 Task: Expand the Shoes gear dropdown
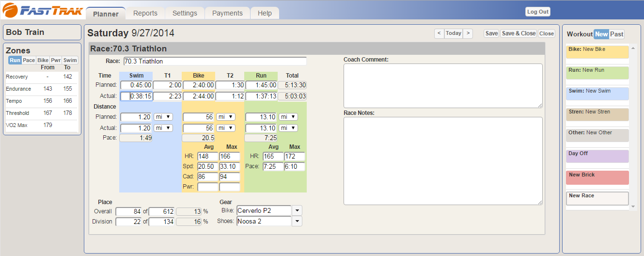pos(297,221)
